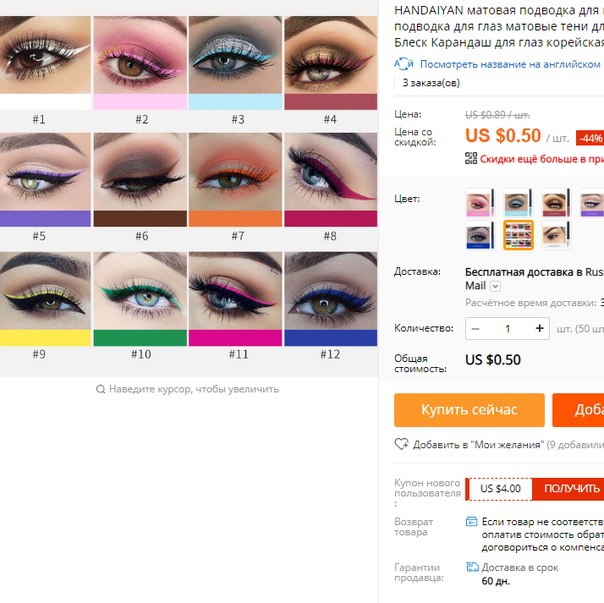The height and width of the screenshot is (603, 604).
Task: Select the pink eyeliner color option
Action: point(480,203)
